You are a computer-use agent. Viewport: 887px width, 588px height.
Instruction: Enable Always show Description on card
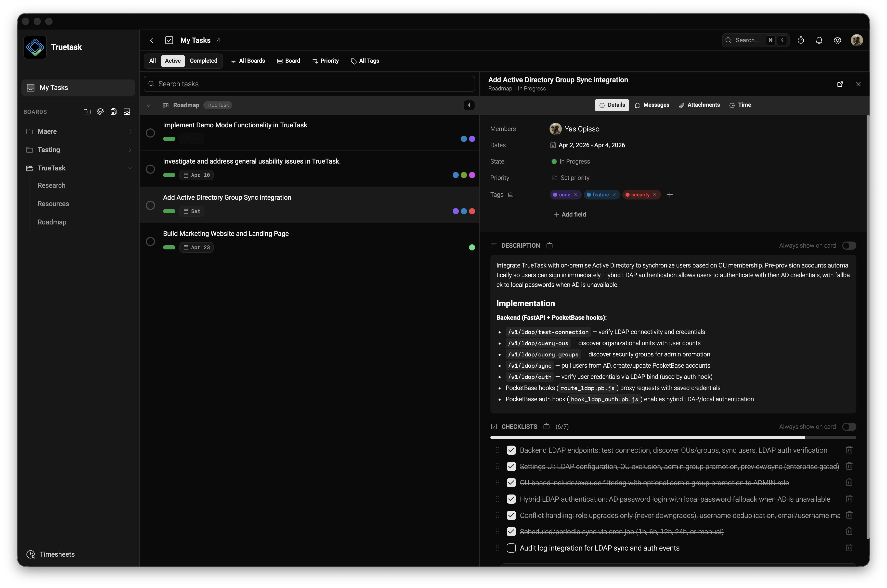click(849, 245)
